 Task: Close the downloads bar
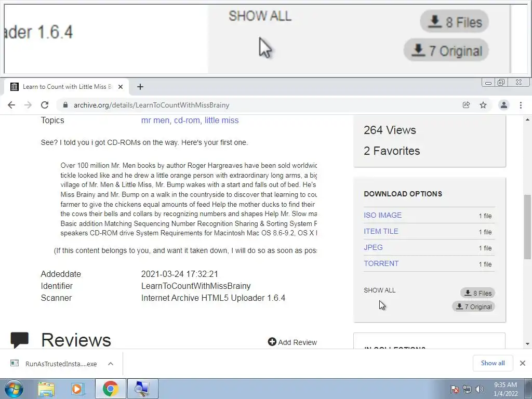(x=523, y=363)
